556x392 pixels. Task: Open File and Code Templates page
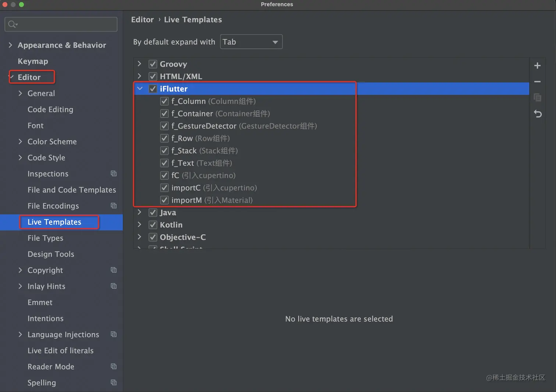click(x=72, y=190)
